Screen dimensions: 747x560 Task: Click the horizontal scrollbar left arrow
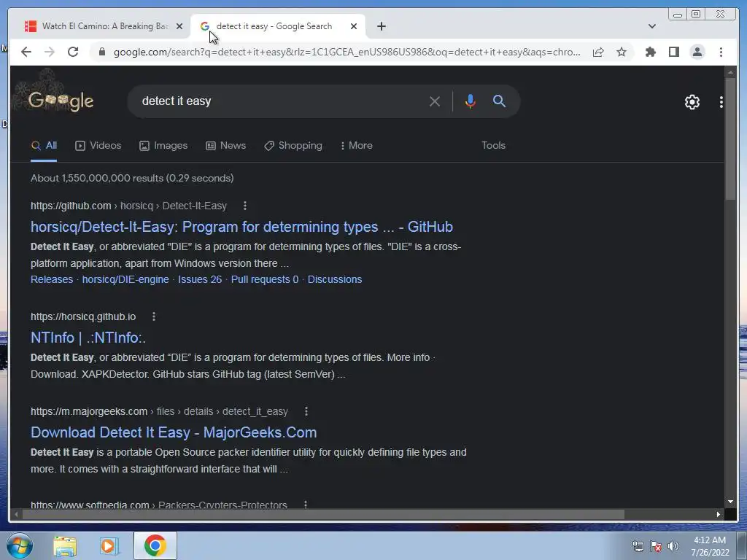[x=16, y=514]
